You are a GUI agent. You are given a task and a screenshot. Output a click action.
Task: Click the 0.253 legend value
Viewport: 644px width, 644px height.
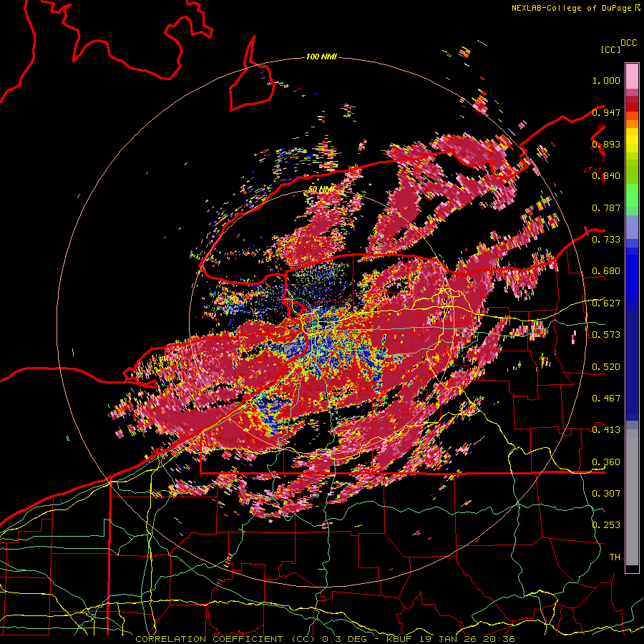606,525
